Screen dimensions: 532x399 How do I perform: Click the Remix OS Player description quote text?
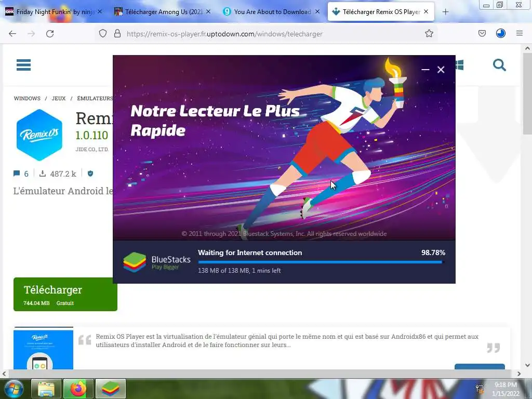point(287,341)
